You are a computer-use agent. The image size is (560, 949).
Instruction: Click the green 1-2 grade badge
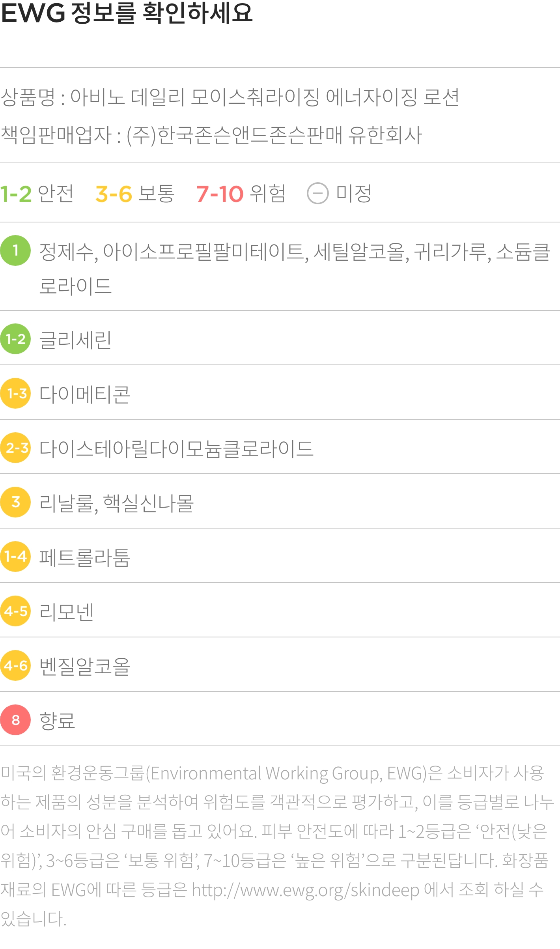15,339
